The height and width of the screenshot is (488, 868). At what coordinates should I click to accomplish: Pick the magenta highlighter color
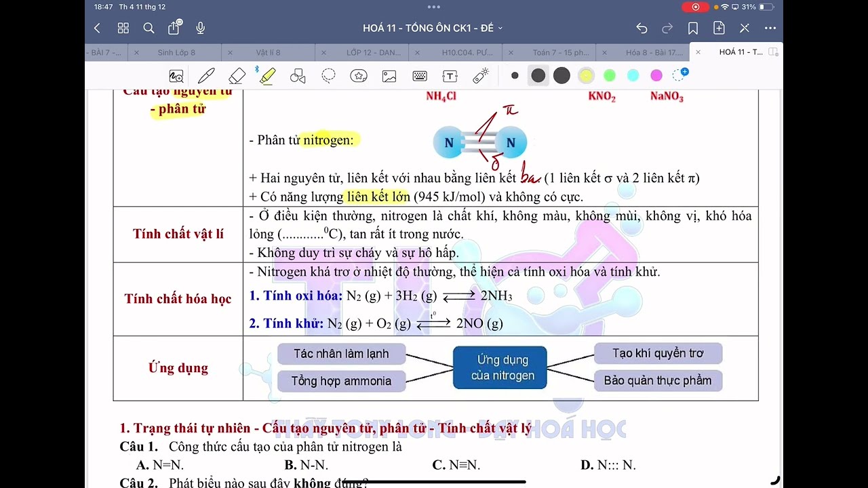click(x=656, y=76)
